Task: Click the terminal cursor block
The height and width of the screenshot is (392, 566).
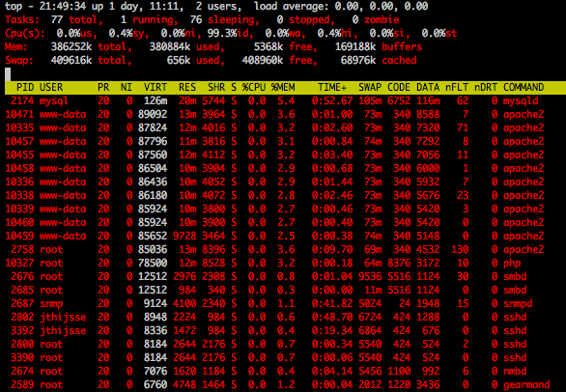Action: (x=8, y=74)
